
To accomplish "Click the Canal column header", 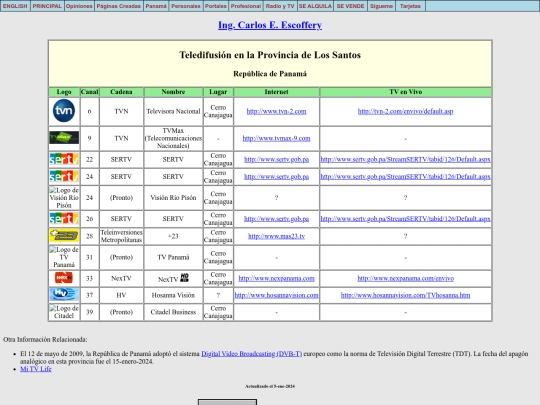I will 90,92.
